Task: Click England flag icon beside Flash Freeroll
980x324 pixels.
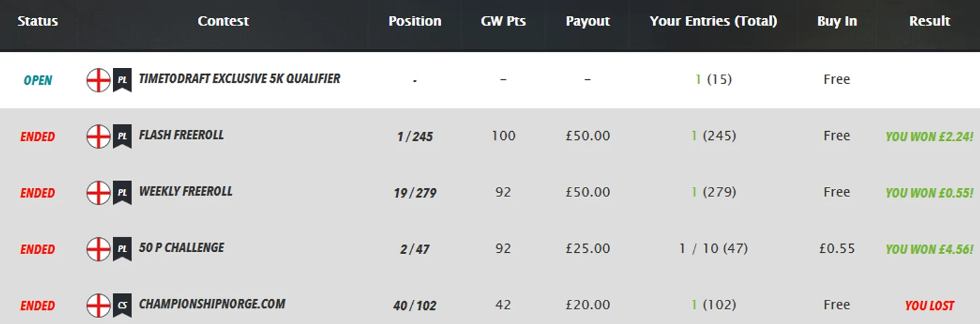Action: coord(98,136)
